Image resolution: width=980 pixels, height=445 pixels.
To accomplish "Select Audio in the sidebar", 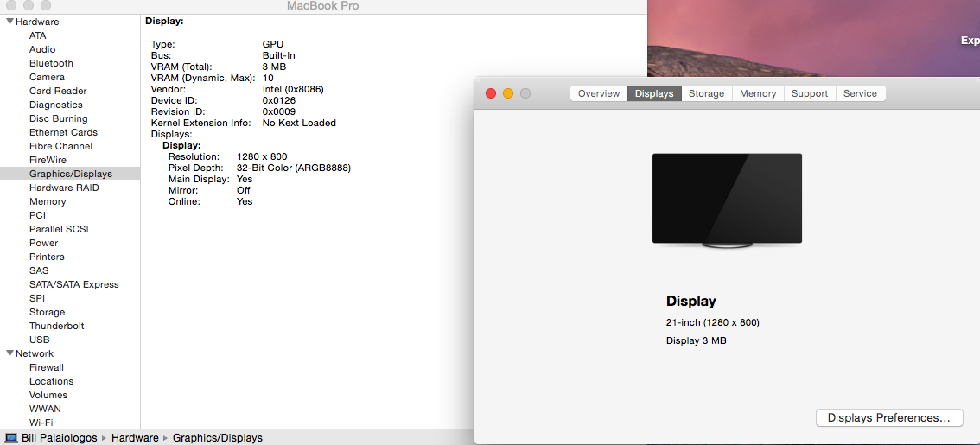I will click(42, 49).
